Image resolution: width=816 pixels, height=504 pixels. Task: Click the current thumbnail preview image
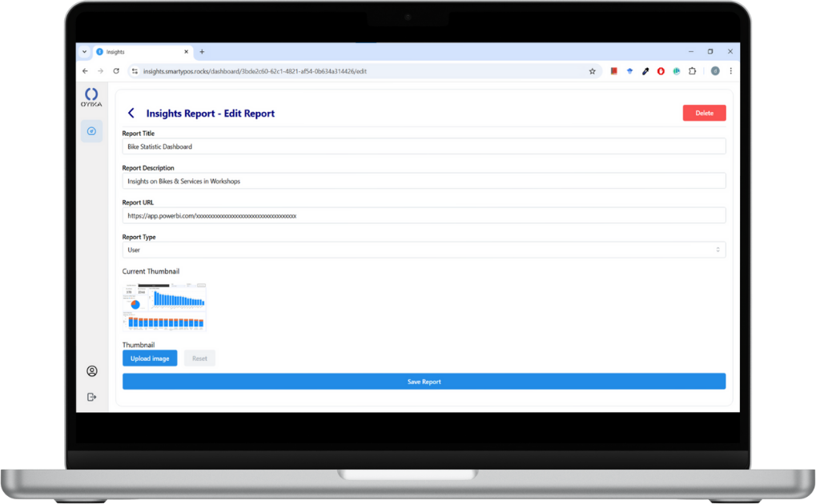click(x=165, y=306)
